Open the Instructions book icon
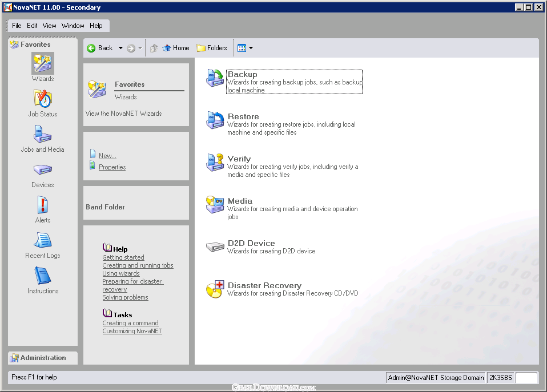This screenshot has height=392, width=547. point(43,276)
